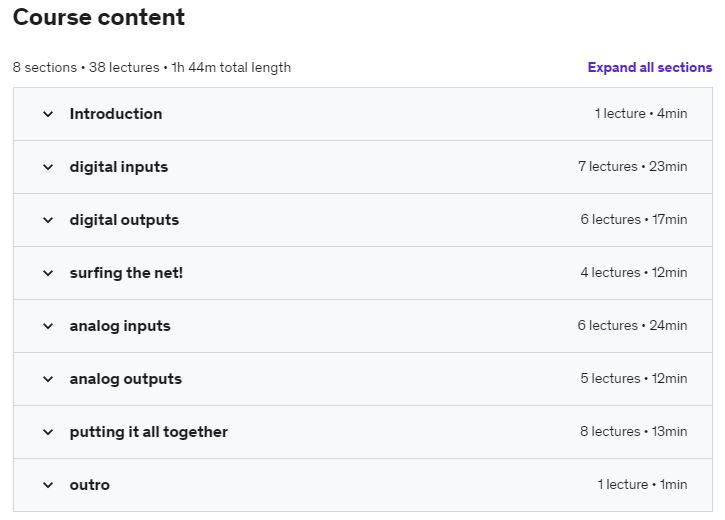Open the analog outputs section title
725x520 pixels.
(126, 379)
